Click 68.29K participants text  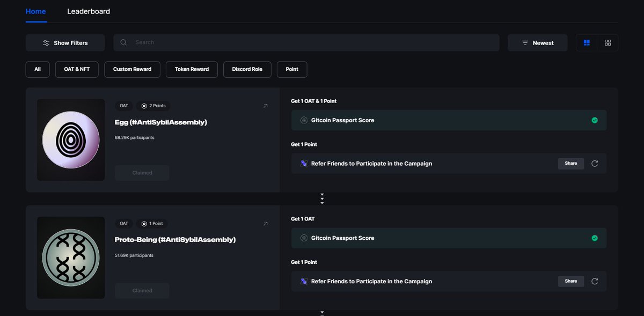pos(134,137)
